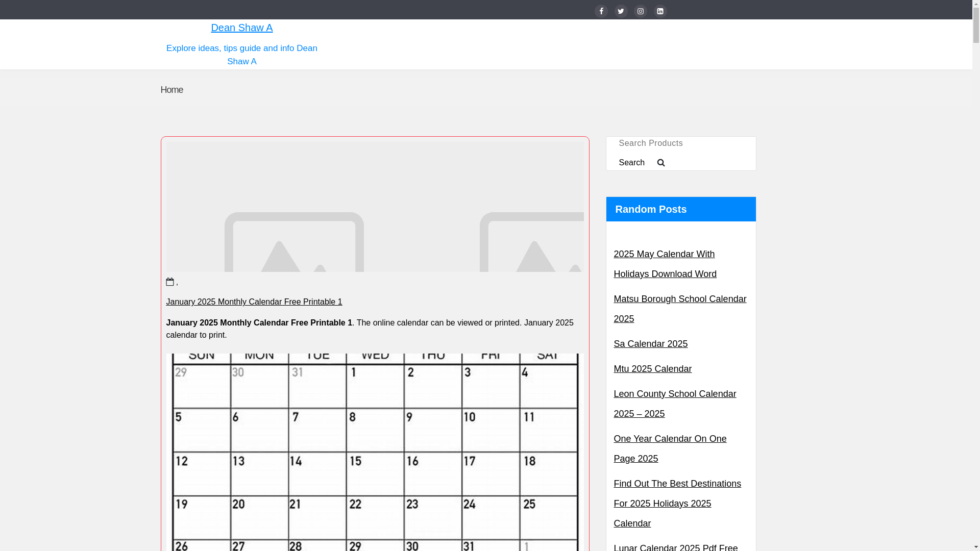Click the bold text 'January 2025 Monthly Calendar Free Printable 1'
Viewport: 980px width, 551px height.
pyautogui.click(x=259, y=323)
